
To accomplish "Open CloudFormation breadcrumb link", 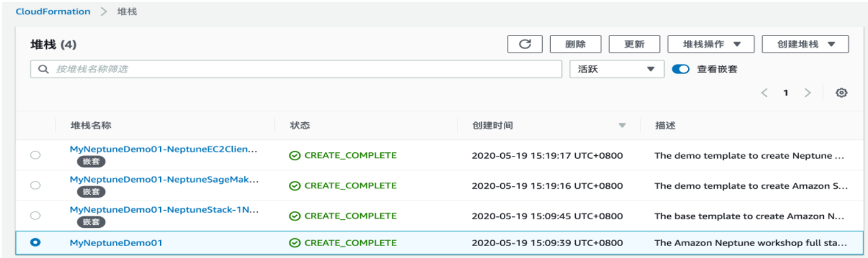I will pyautogui.click(x=53, y=11).
